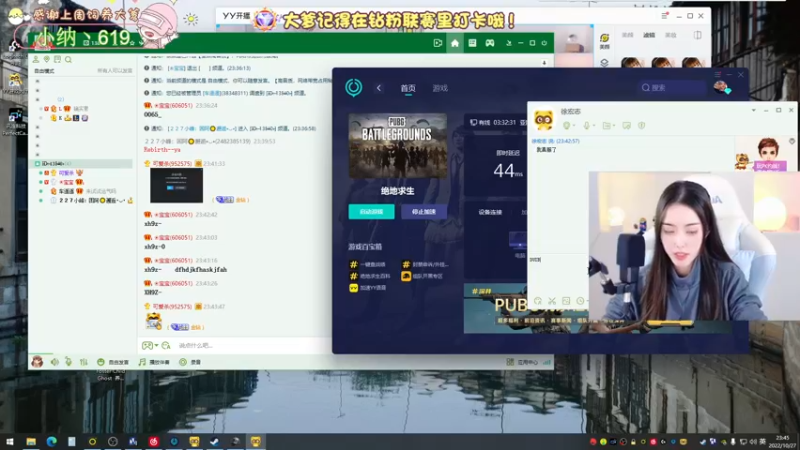Image resolution: width=800 pixels, height=450 pixels.
Task: Switch to the 首页 tab in accelerator
Action: click(x=408, y=88)
